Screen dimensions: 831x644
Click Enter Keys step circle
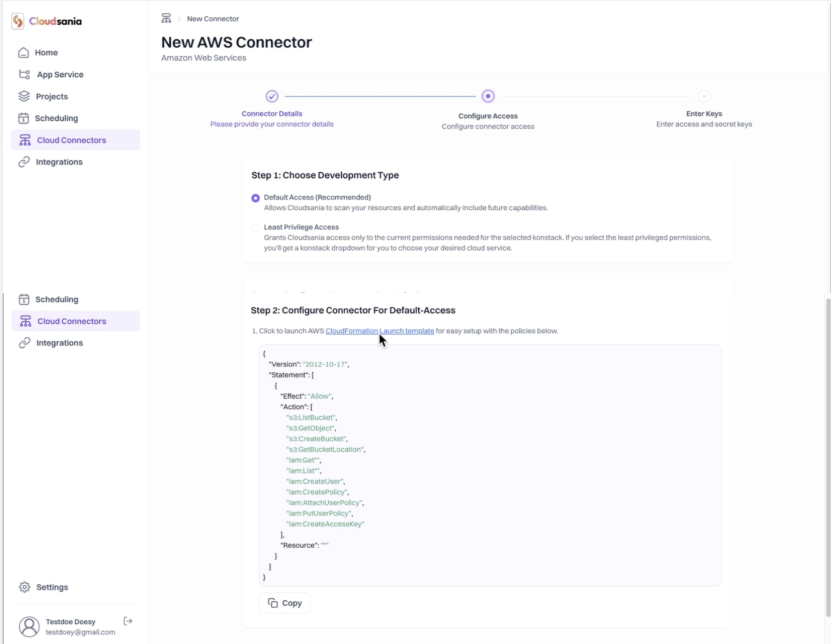coord(704,96)
